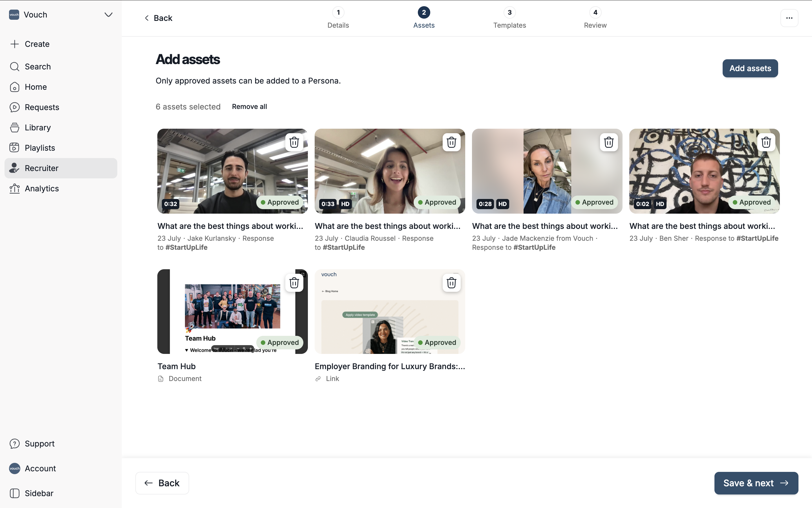
Task: Click Approved badge on Ben Sher's video
Action: tap(752, 202)
